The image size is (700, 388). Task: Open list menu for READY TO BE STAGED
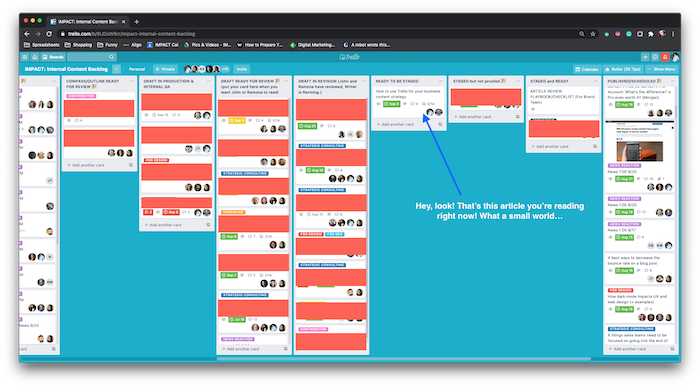click(441, 81)
